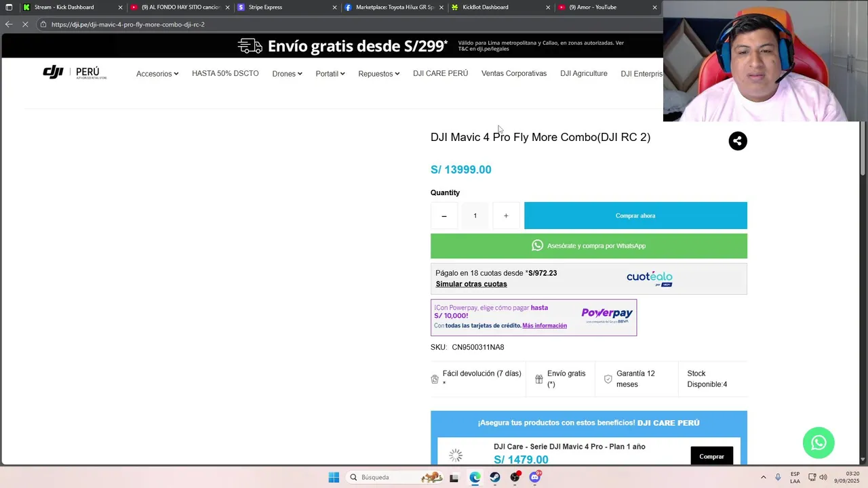Open DJI Enterprise menu item

[x=642, y=74]
